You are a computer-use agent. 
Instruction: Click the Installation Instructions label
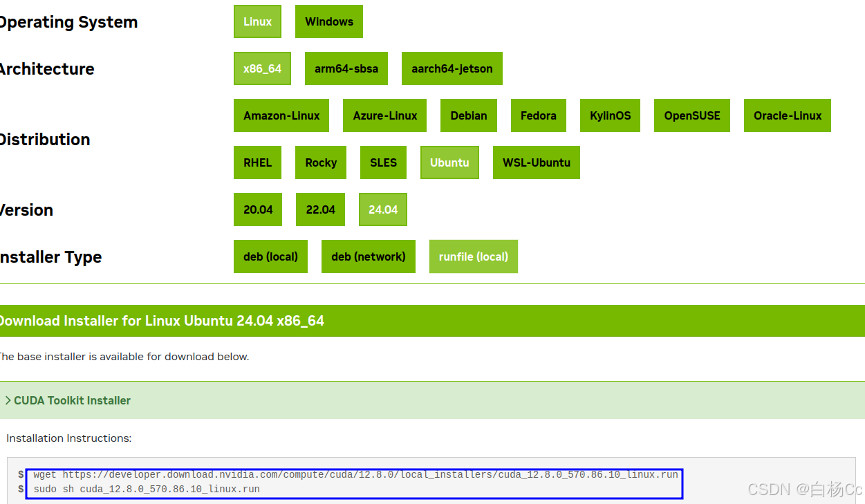point(68,438)
